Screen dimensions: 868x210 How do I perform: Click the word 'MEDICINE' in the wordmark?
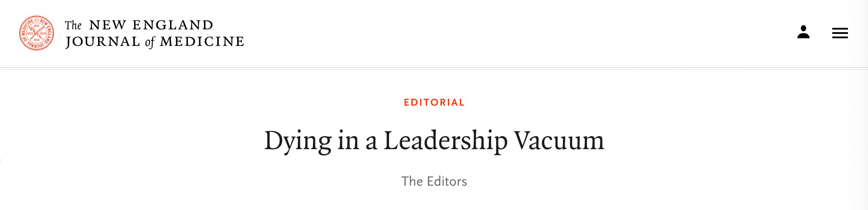tap(202, 42)
